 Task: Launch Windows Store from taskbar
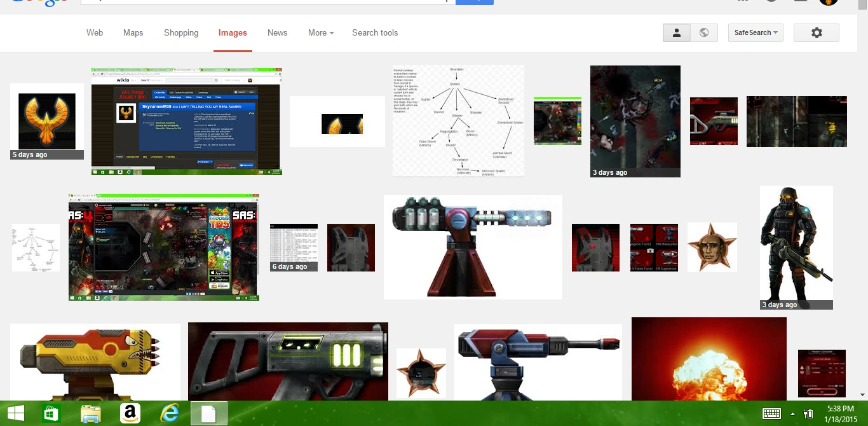[51, 415]
